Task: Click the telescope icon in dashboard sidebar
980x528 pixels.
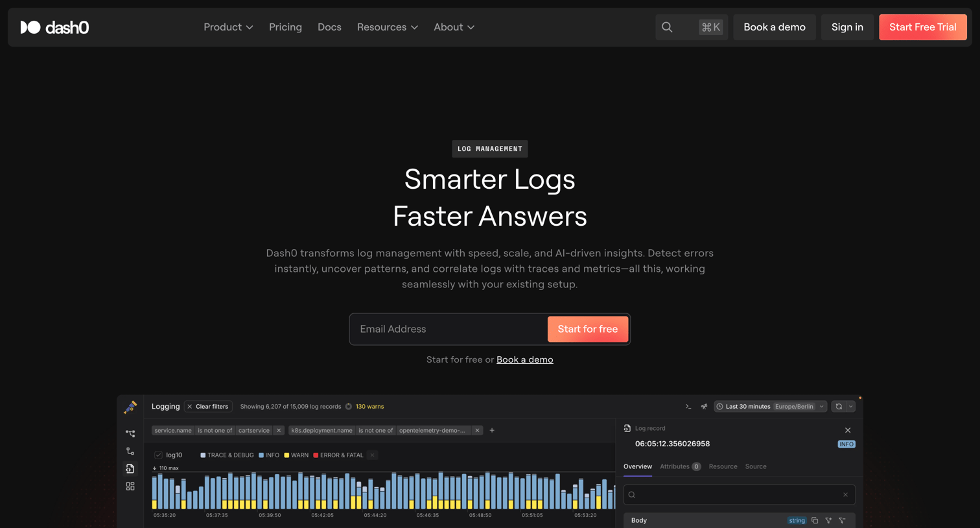Action: (130, 407)
